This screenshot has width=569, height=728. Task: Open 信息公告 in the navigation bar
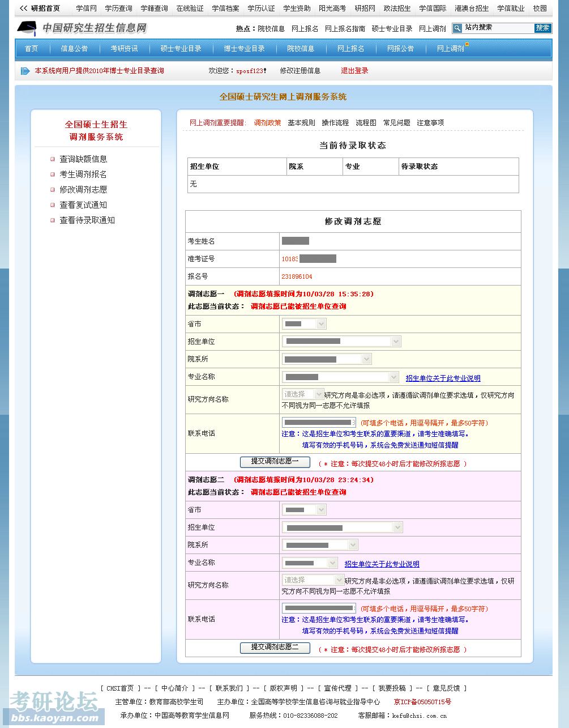click(75, 49)
